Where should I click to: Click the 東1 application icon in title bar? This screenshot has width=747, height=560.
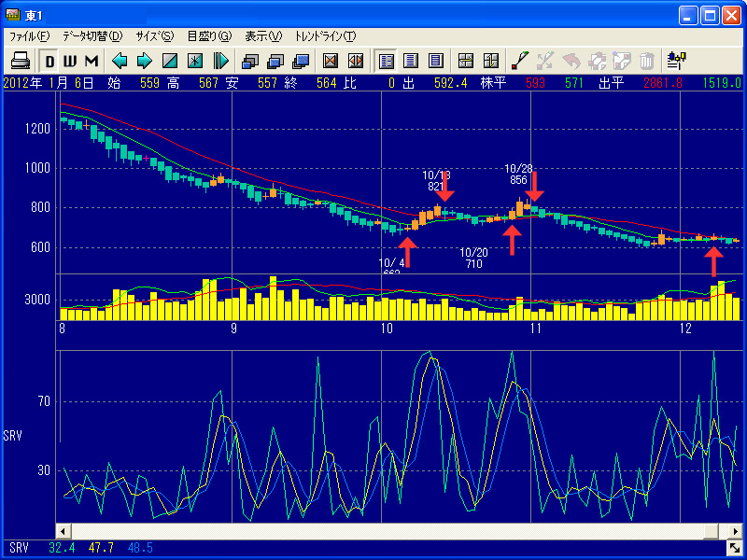tap(13, 15)
